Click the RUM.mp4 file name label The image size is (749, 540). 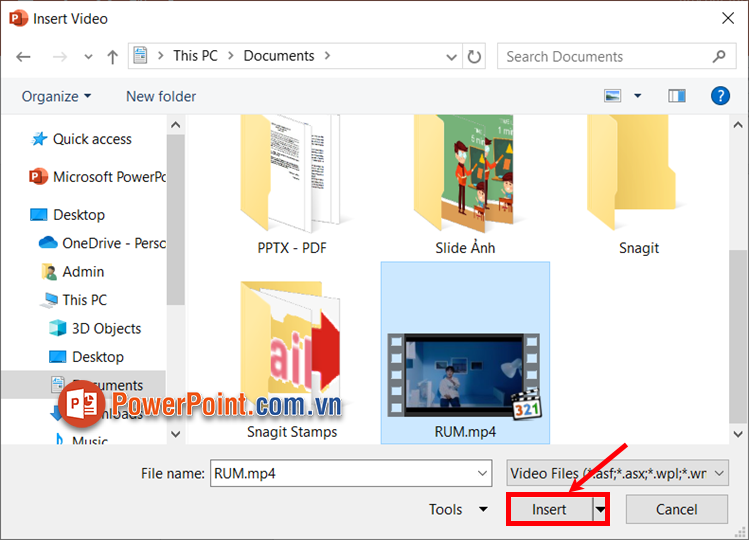click(465, 432)
